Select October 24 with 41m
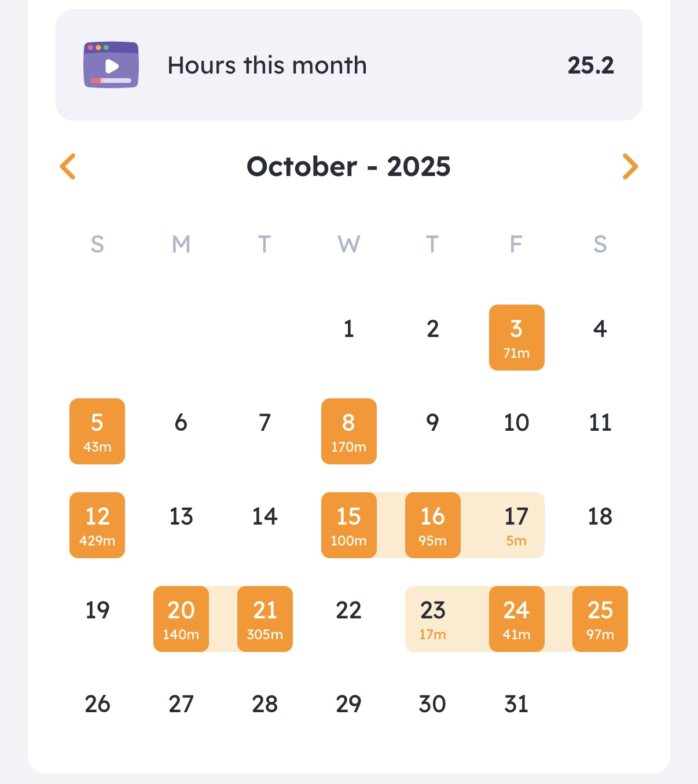The width and height of the screenshot is (698, 784). coord(516,619)
